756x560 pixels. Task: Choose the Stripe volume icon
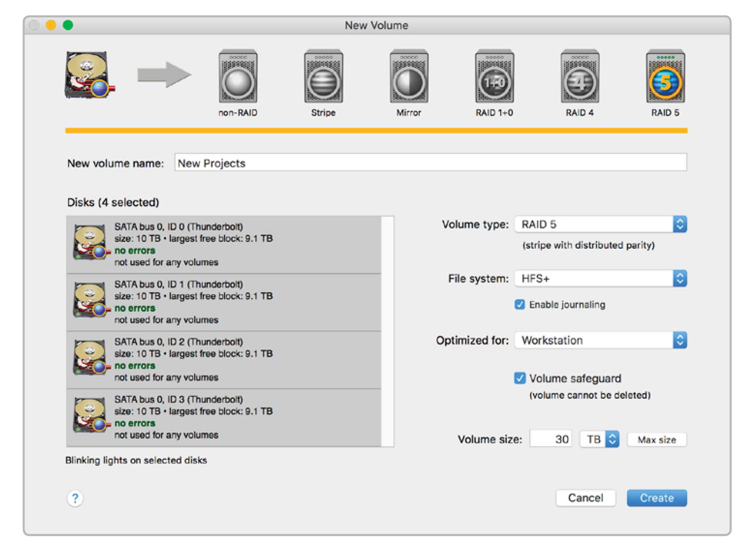pos(323,77)
